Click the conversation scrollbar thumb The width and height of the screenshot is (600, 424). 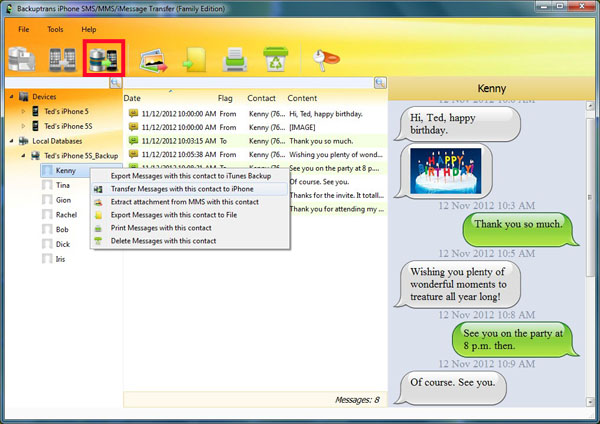click(x=590, y=197)
